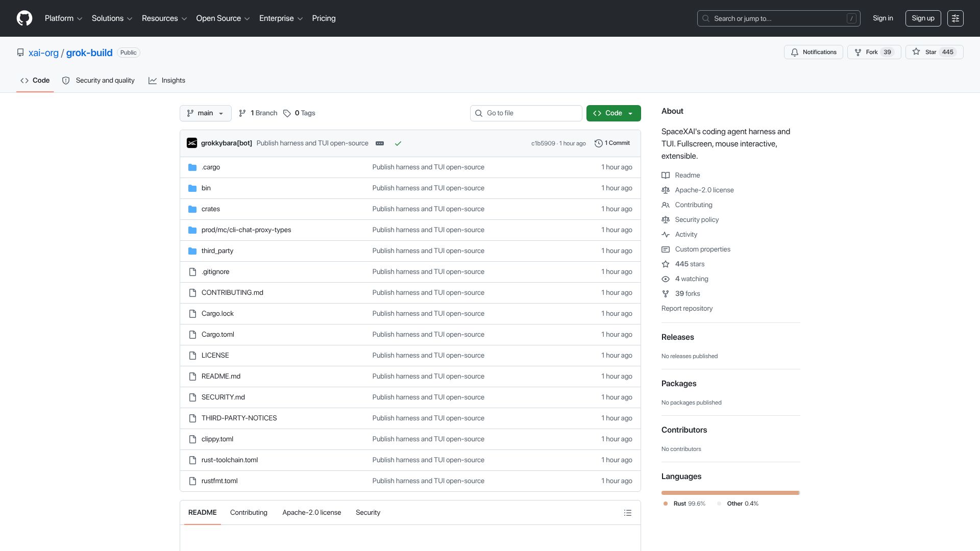Click the Rust 99.6% legend entry
Image resolution: width=980 pixels, height=551 pixels.
click(x=684, y=504)
